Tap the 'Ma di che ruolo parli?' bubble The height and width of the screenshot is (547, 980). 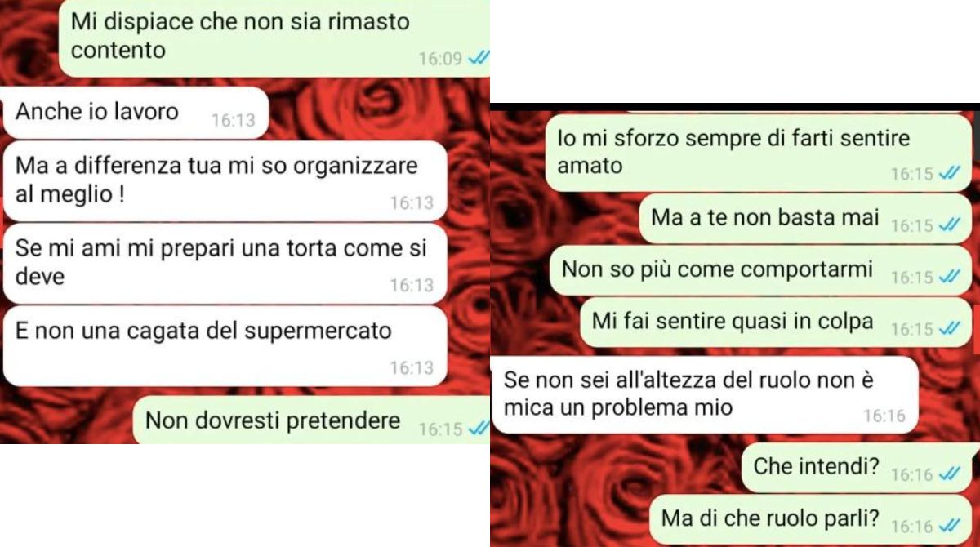pos(813,520)
